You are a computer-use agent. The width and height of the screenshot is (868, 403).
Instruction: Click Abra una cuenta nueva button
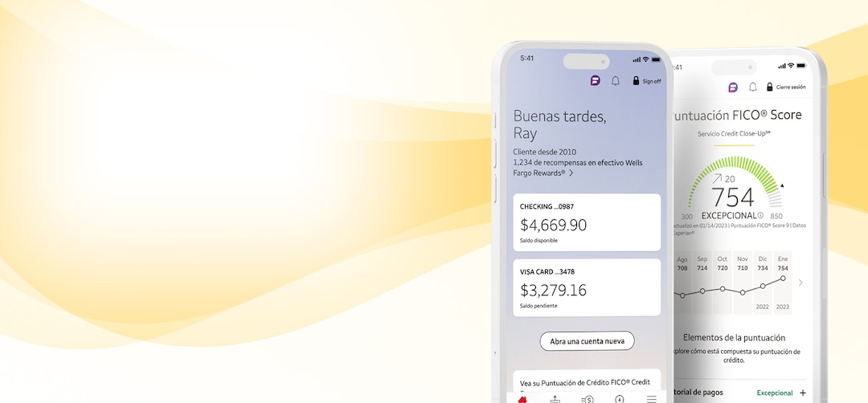588,341
